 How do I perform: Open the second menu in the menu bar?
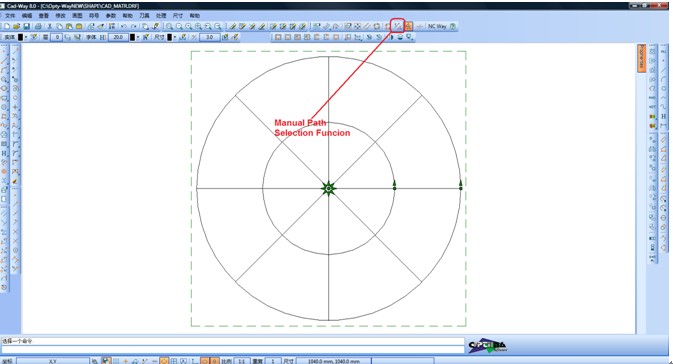pos(27,15)
